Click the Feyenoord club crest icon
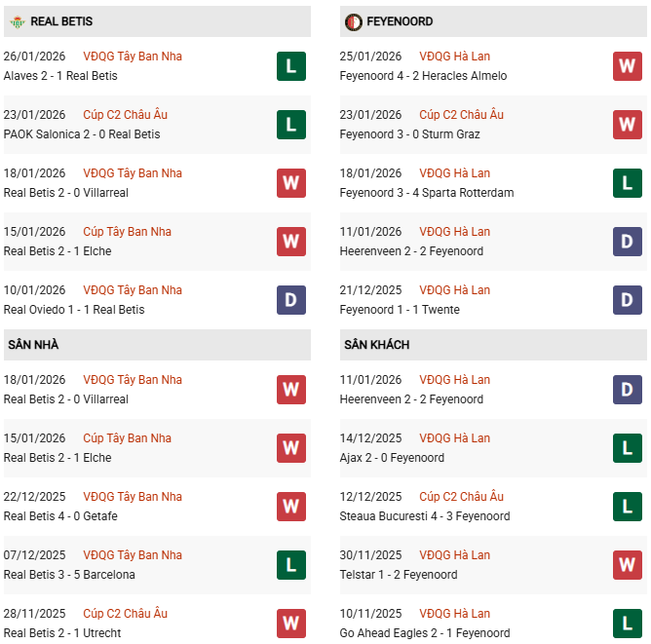 pos(353,21)
